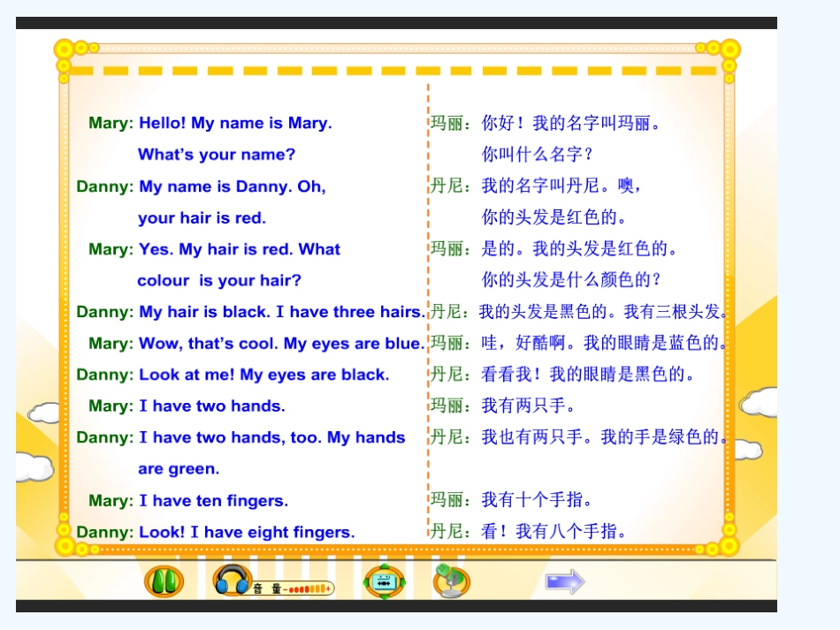Click line "I have two hands, too. My hands"

[272, 438]
